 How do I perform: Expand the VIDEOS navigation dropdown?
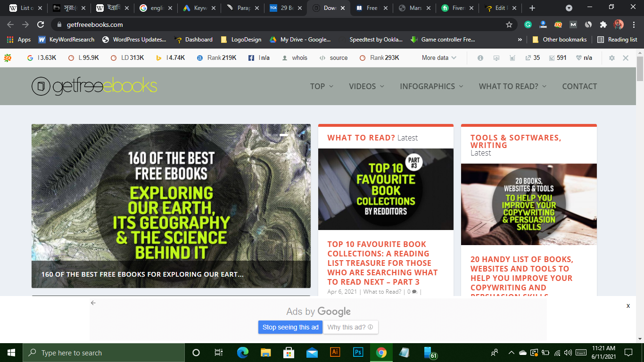click(x=366, y=86)
